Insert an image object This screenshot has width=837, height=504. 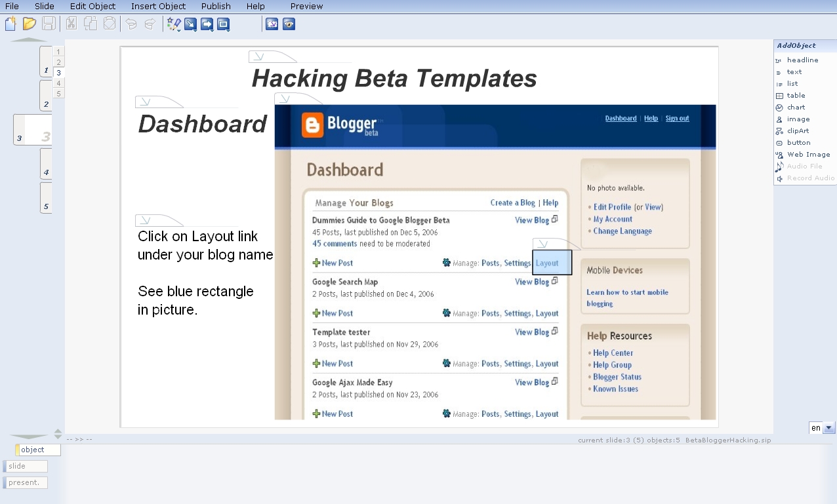(798, 119)
